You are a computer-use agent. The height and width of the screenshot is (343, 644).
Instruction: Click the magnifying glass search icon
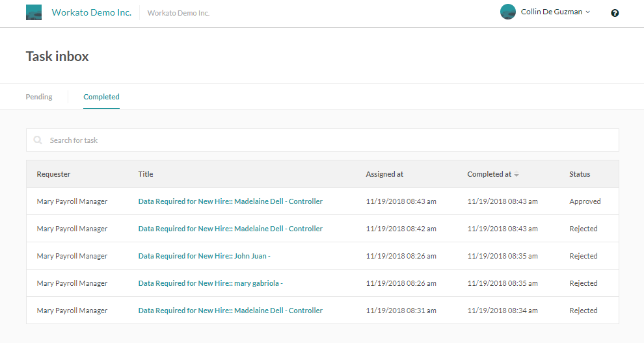(38, 140)
